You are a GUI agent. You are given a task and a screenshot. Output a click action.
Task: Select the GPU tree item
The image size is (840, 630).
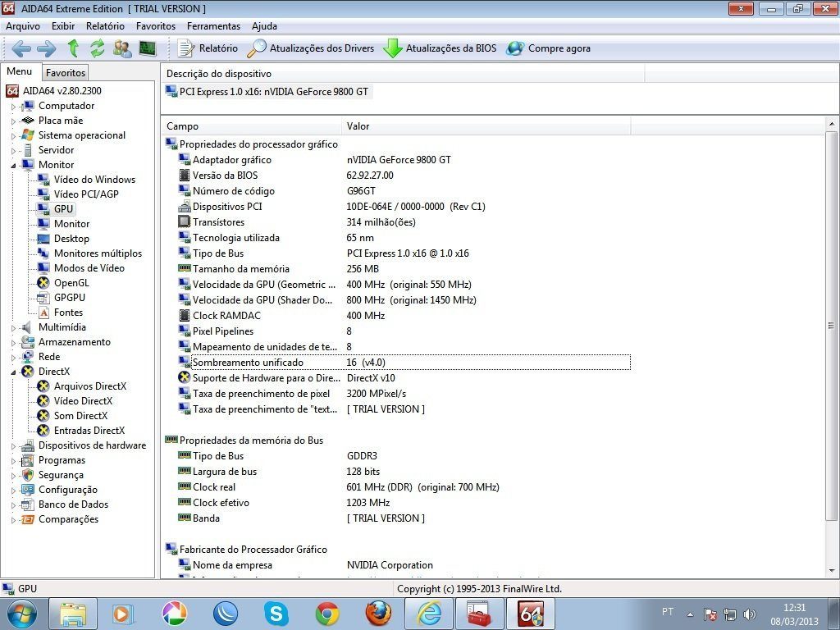63,209
